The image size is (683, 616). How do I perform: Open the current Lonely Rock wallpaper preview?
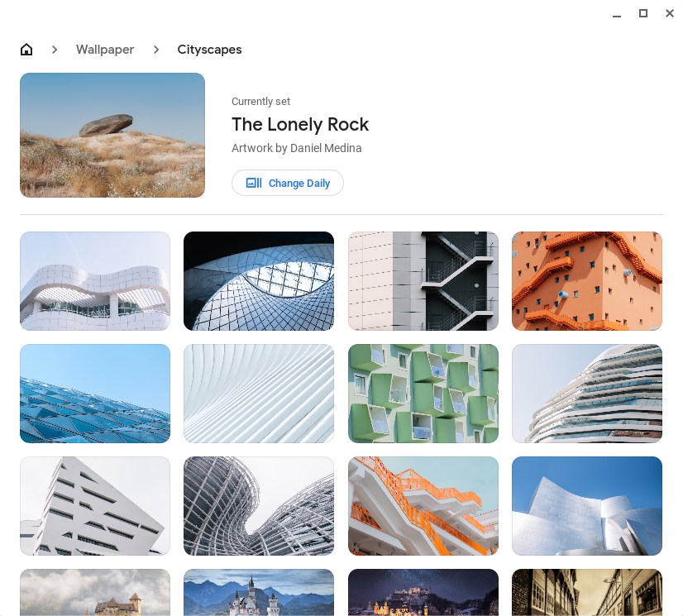(112, 135)
